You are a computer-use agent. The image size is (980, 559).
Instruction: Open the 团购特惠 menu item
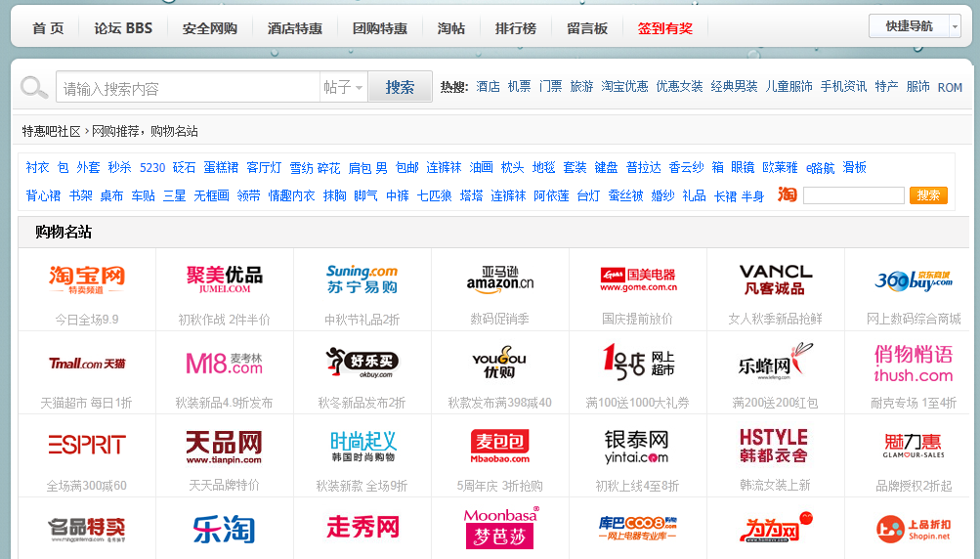point(380,28)
